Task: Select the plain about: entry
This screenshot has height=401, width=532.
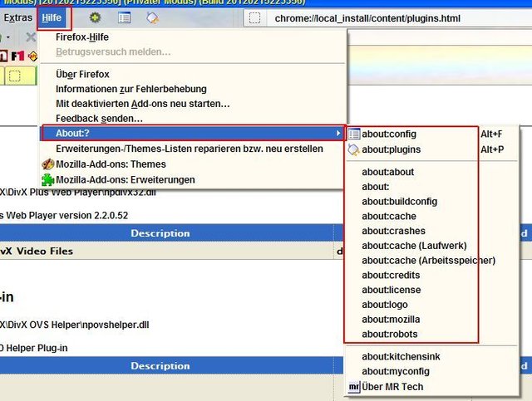Action: coord(431,187)
